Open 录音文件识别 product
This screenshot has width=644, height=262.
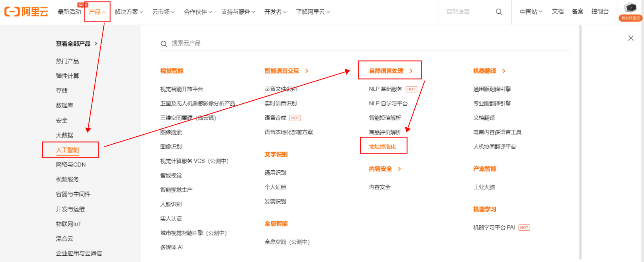(281, 89)
